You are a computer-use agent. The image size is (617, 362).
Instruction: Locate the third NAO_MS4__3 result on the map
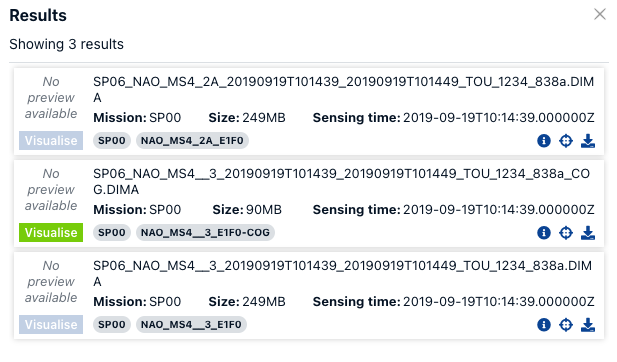[x=566, y=325]
